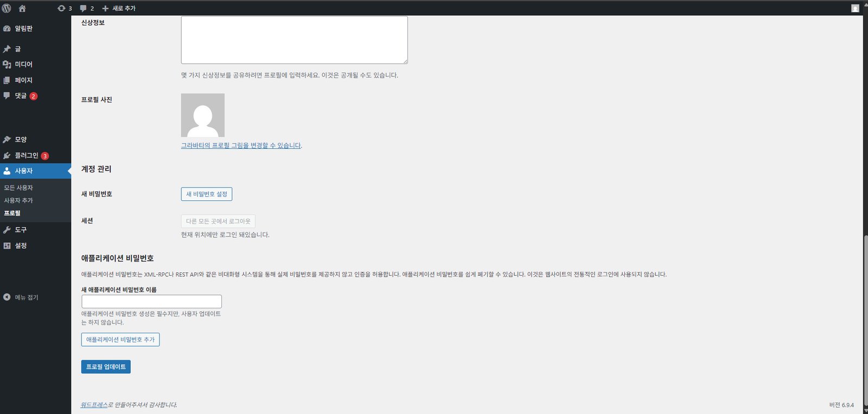Screen dimensions: 868x414
Task: Click the 애플리케이션 비밀번호 heading
Action: (118, 258)
